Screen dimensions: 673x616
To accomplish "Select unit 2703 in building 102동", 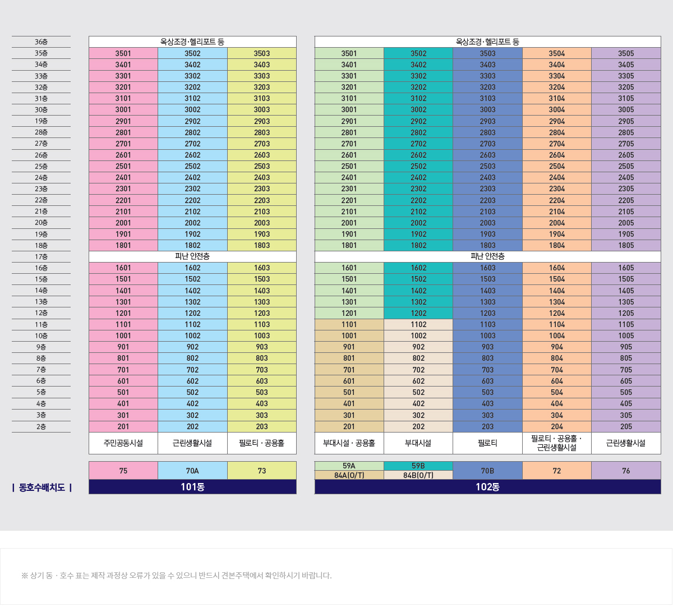I will point(487,143).
